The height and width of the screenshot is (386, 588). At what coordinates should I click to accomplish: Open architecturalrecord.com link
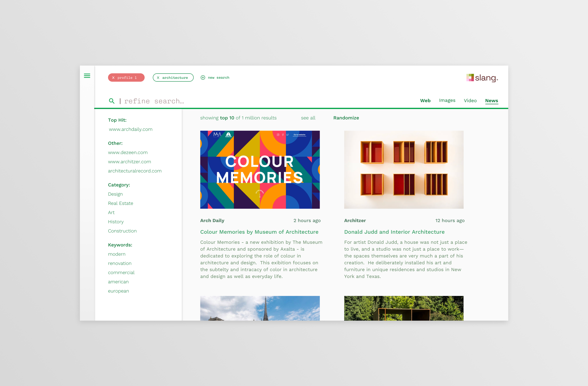click(135, 171)
